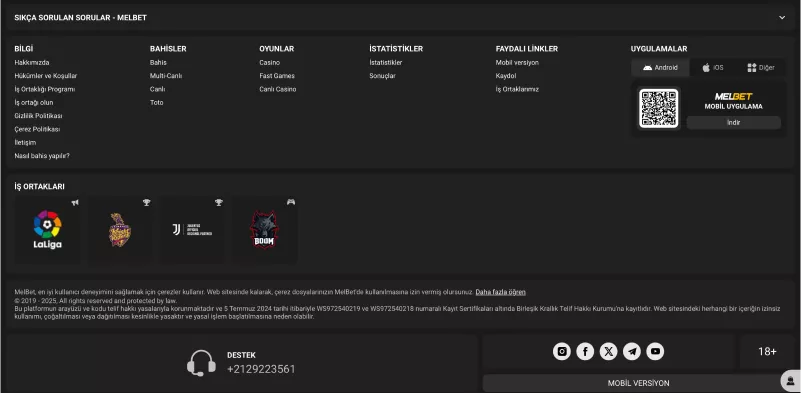Click the support headset icon

click(x=201, y=363)
